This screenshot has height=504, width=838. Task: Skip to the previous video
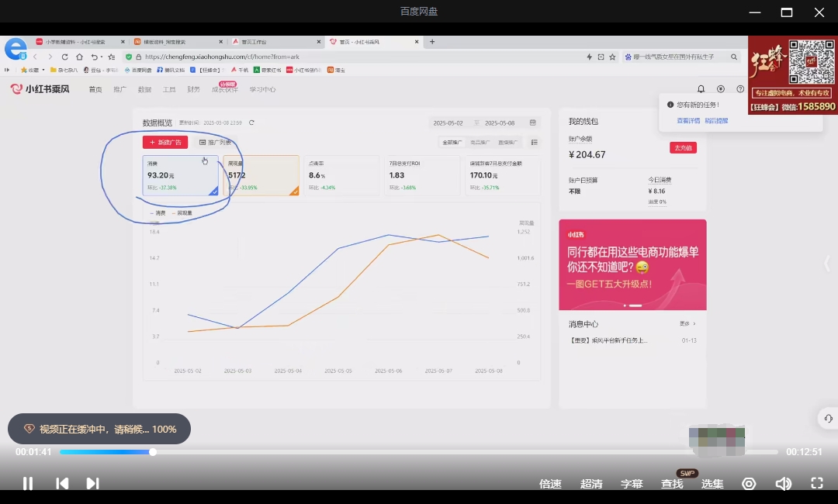tap(62, 483)
